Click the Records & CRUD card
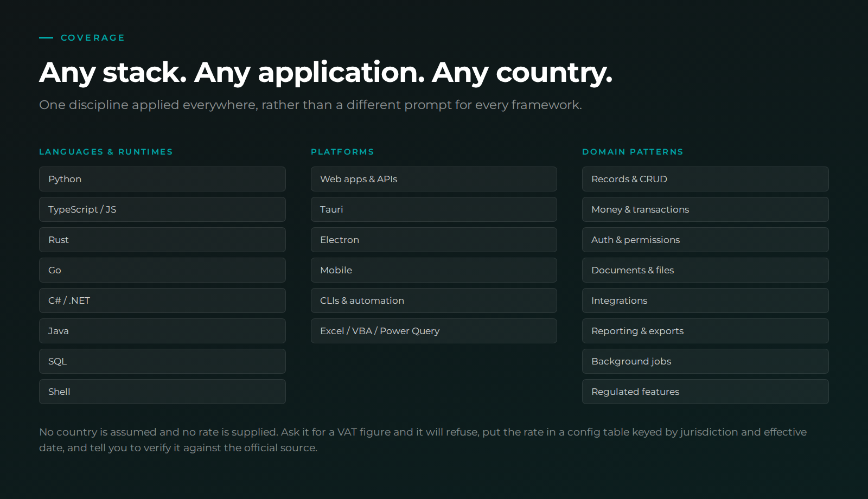The width and height of the screenshot is (868, 499). [x=705, y=179]
